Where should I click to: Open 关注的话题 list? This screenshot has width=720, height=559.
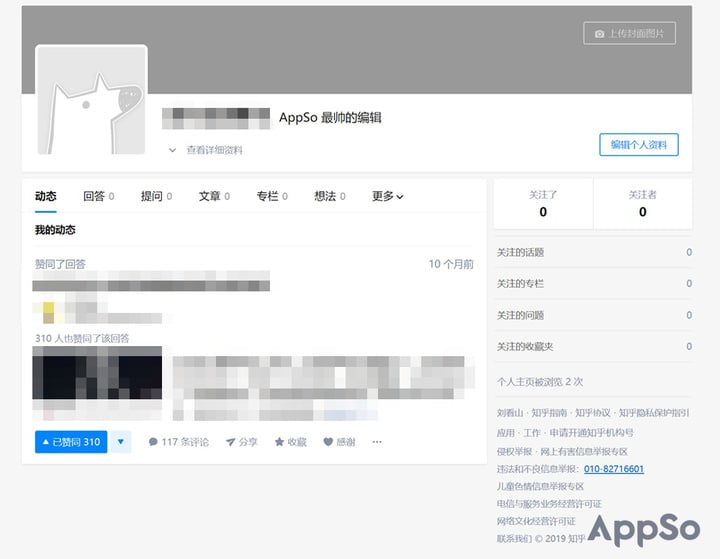594,252
